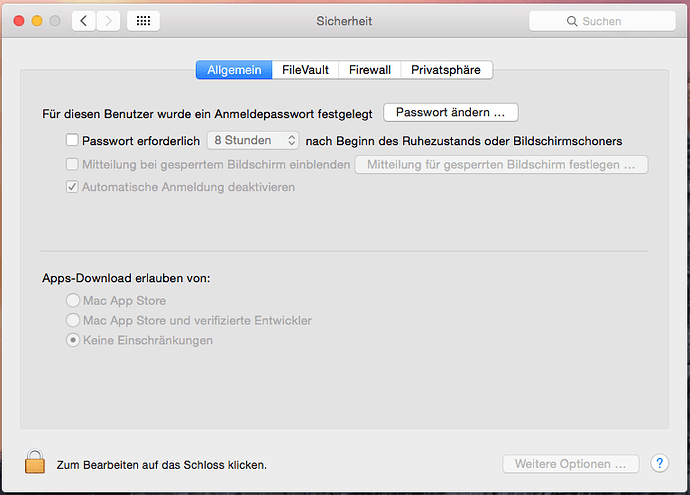Switch to the Firewall tab
This screenshot has height=495, width=690.
[370, 70]
